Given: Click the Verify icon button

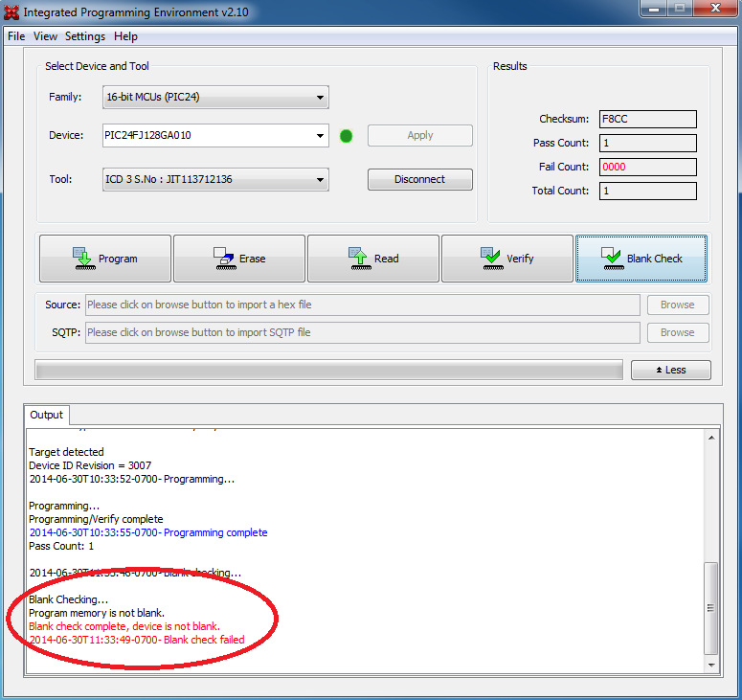Looking at the screenshot, I should (490, 259).
